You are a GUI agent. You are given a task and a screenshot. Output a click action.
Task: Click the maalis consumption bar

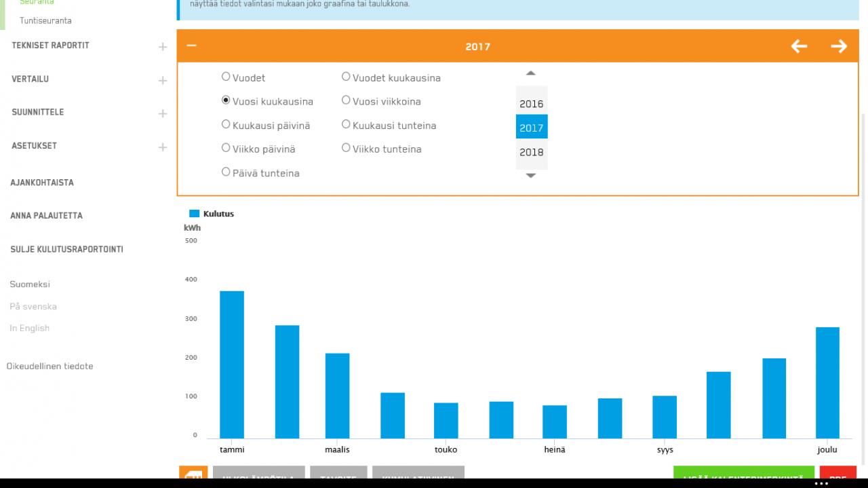pos(337,396)
